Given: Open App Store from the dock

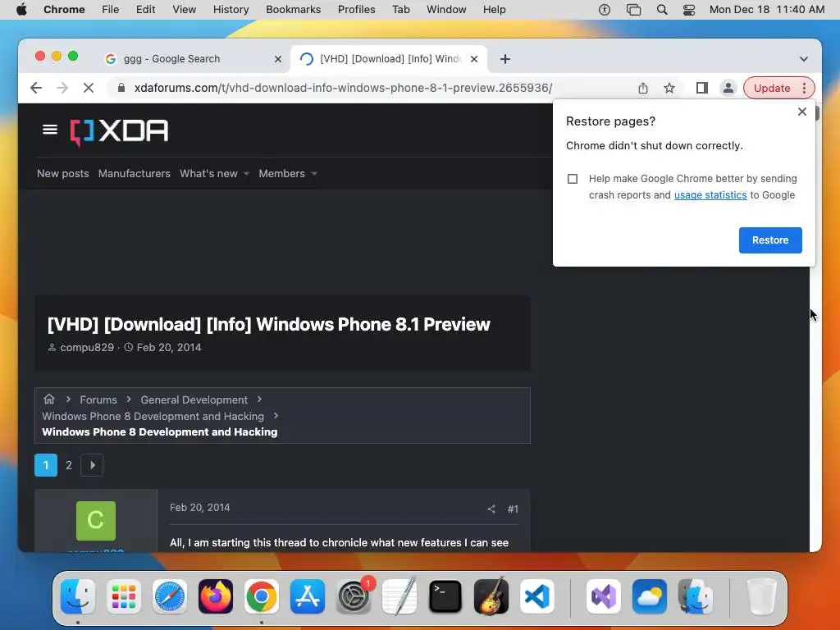Looking at the screenshot, I should [308, 596].
